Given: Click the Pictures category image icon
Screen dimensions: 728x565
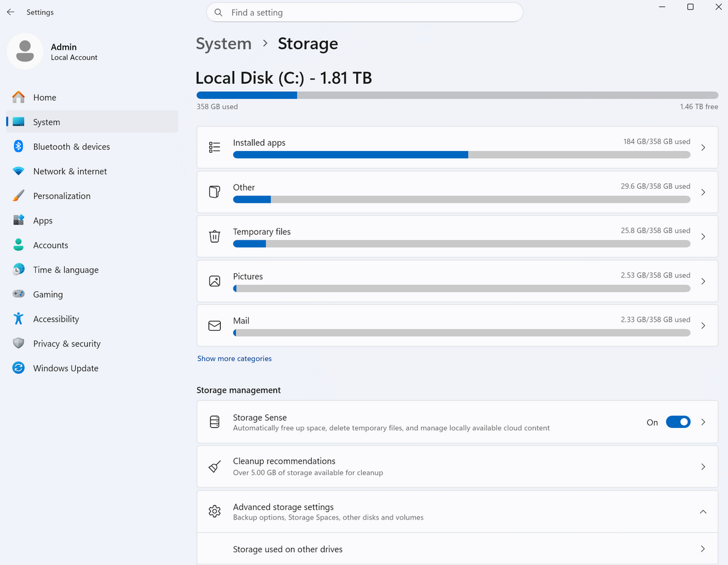Looking at the screenshot, I should [x=214, y=281].
